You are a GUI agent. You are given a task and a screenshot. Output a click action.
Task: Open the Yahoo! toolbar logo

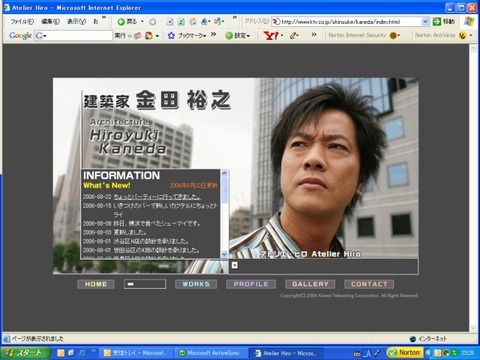tap(271, 35)
